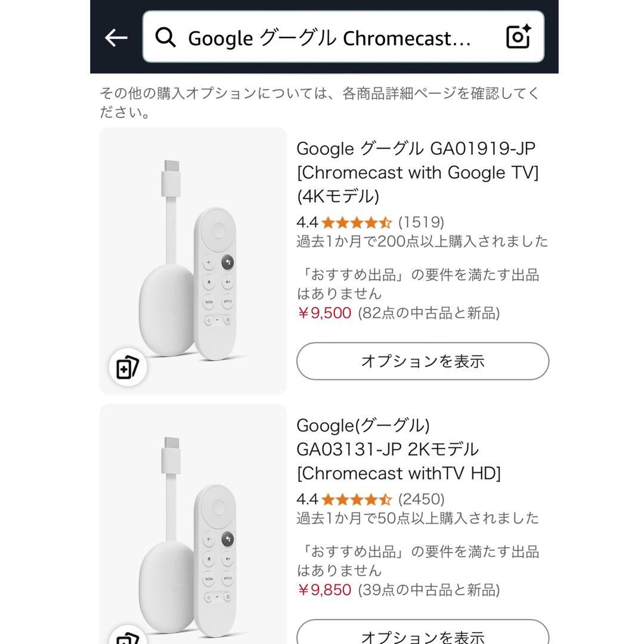
Task: Tap the ¥9,850 price of the HD model
Action: [325, 590]
